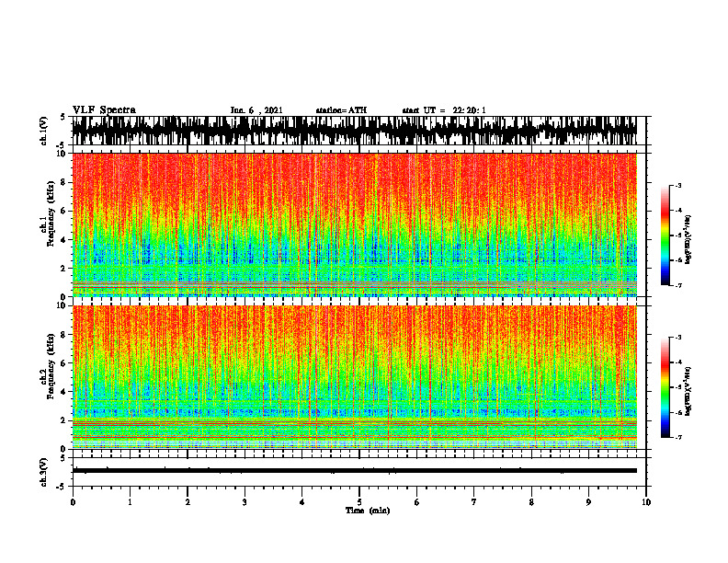Click the "8" kHz tick of ch.2 frequency axis
The image size is (728, 563).
pos(64,334)
